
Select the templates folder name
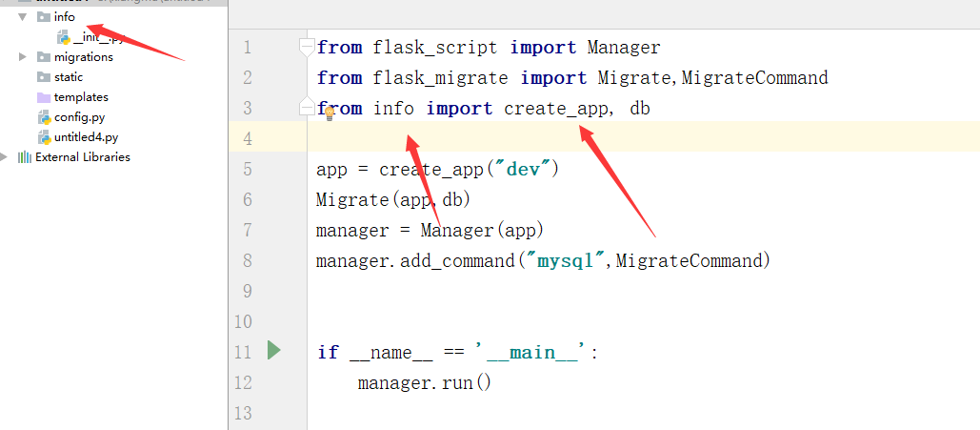81,97
